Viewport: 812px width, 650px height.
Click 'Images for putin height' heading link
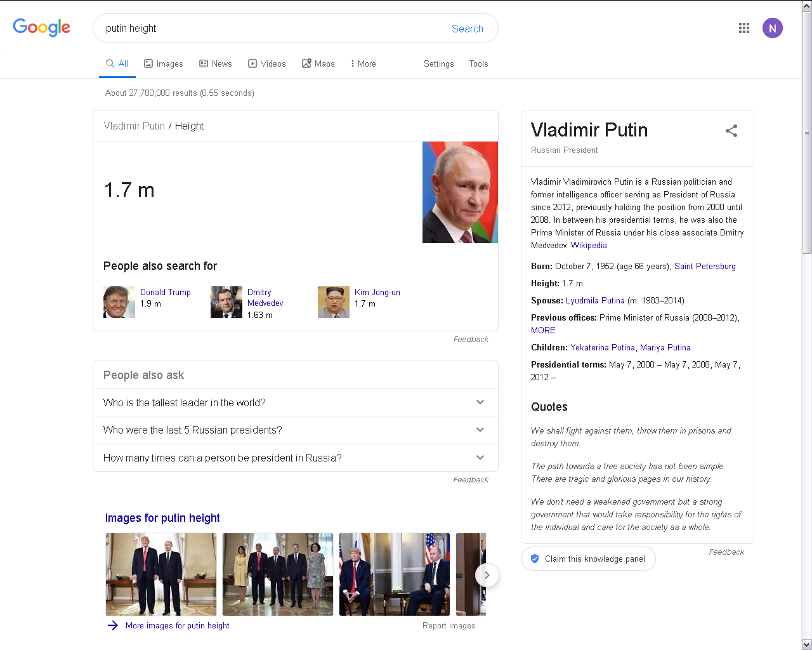click(162, 518)
